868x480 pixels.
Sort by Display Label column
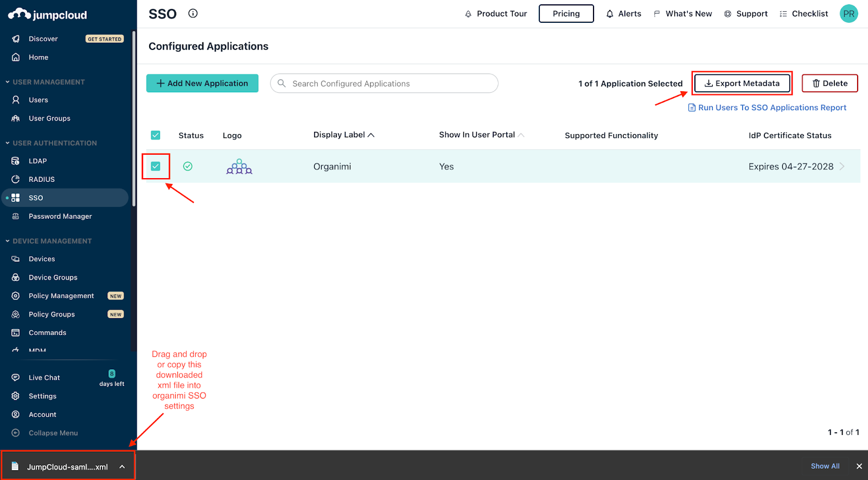pyautogui.click(x=344, y=135)
